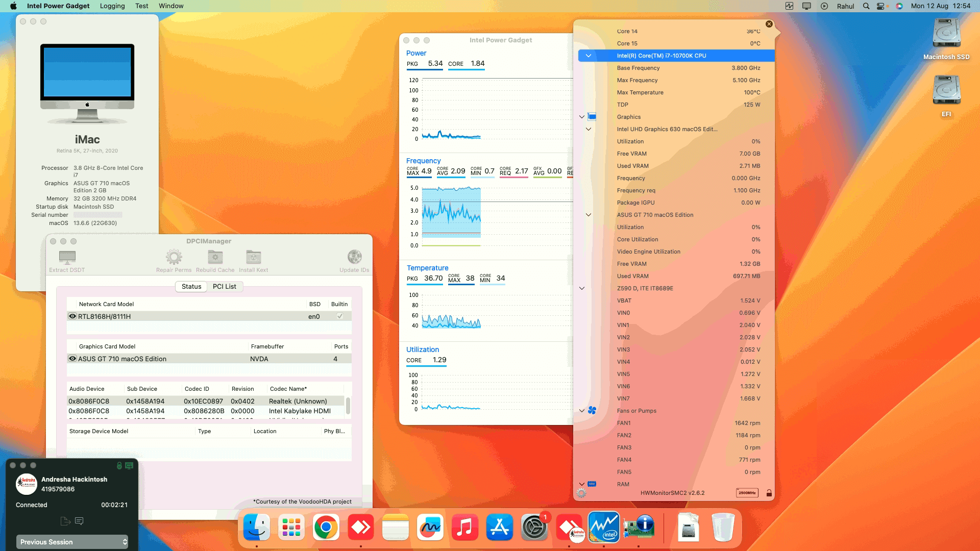Screen dimensions: 980x551
Task: Click Extract DSDT icon in DPCIManager
Action: (67, 257)
